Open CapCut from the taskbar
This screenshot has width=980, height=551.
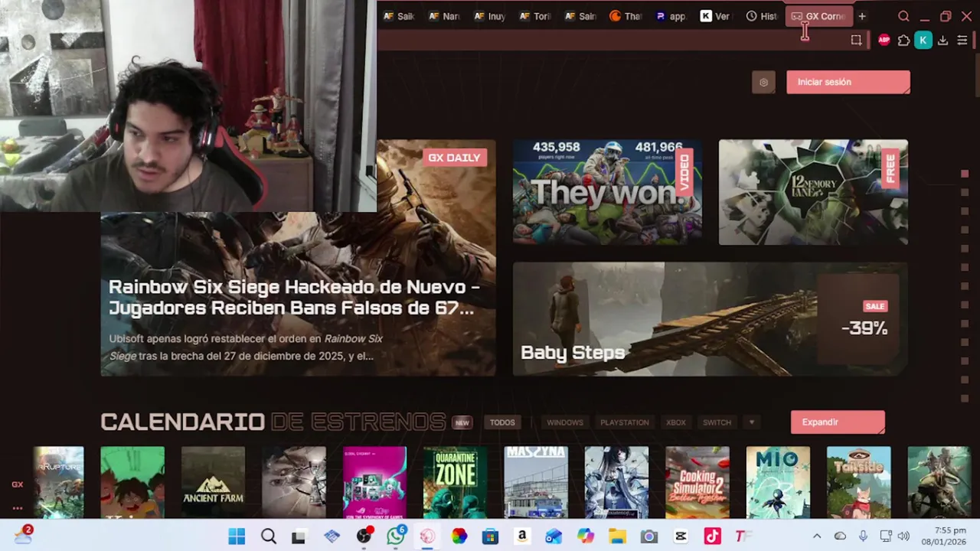tap(681, 536)
